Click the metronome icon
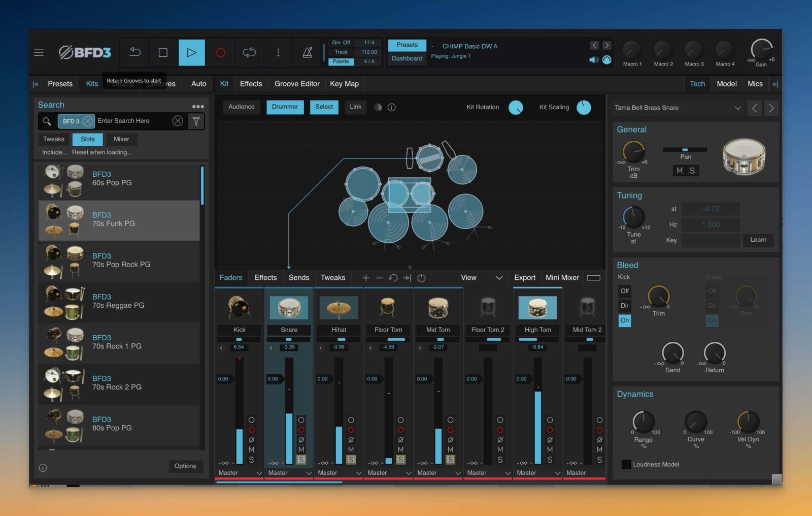This screenshot has width=812, height=516. point(307,52)
